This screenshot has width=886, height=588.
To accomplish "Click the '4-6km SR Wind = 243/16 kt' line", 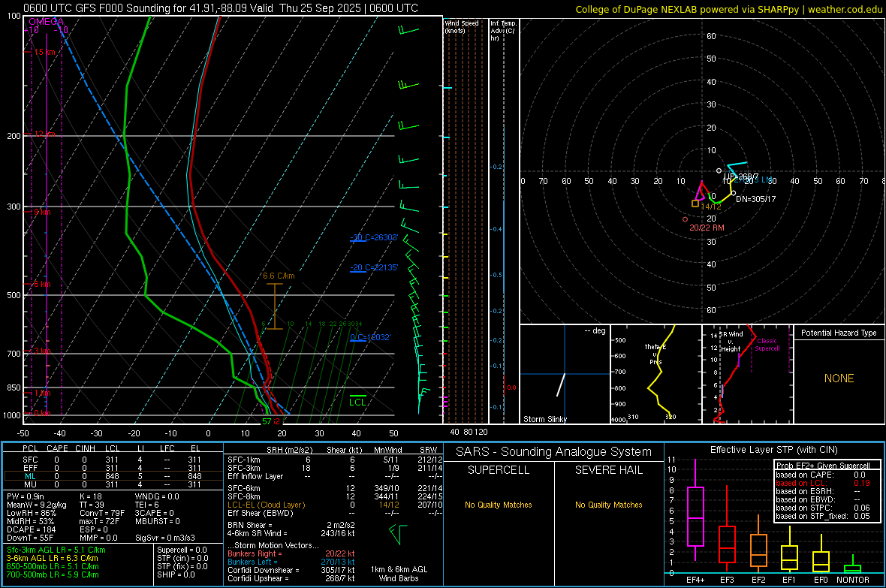I will (x=291, y=533).
